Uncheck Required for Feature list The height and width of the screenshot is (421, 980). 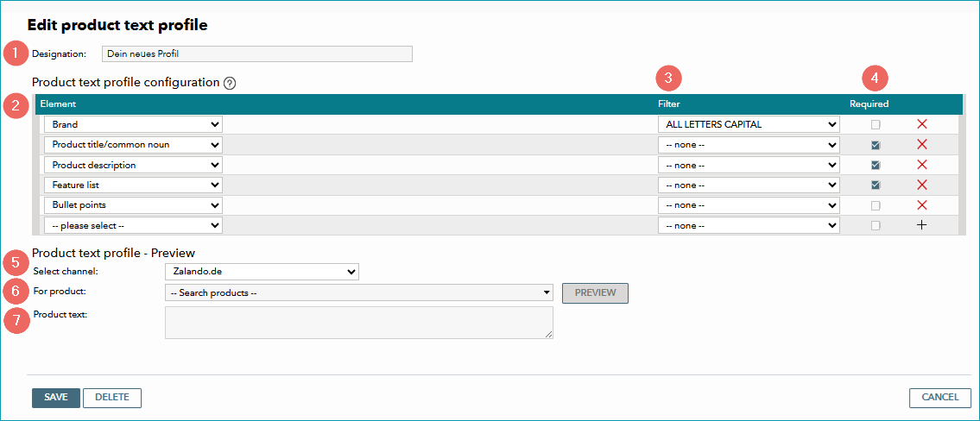pos(876,185)
